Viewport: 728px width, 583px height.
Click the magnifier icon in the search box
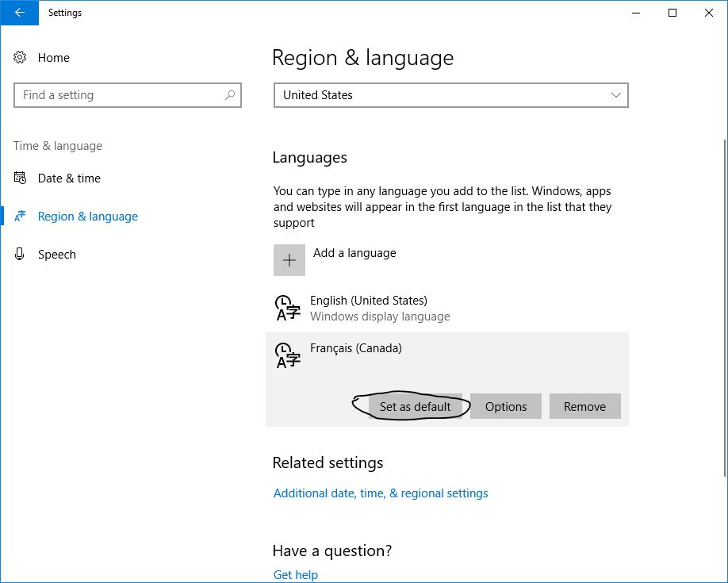tap(230, 95)
